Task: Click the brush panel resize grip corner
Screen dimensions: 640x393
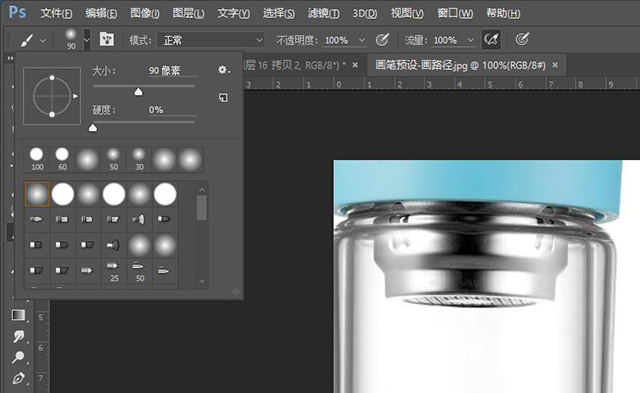Action: point(236,291)
